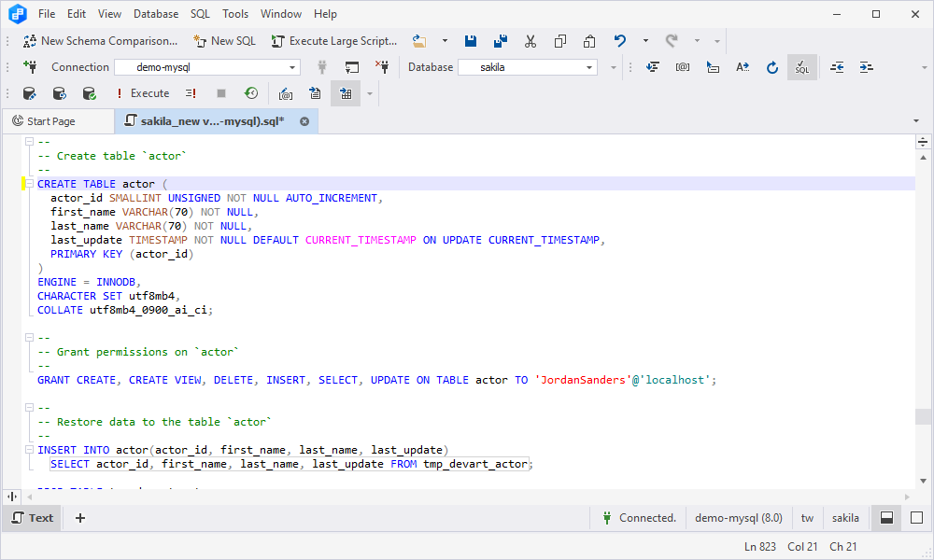Toggle the single-pane layout icon
Screen dimensions: 934x560
[917, 518]
